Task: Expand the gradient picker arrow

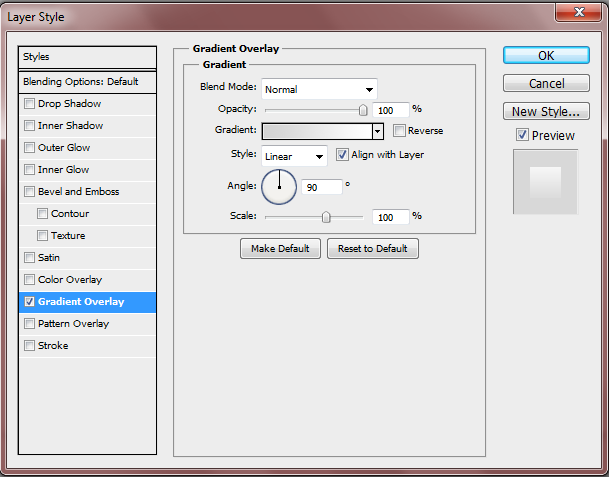Action: coord(378,131)
